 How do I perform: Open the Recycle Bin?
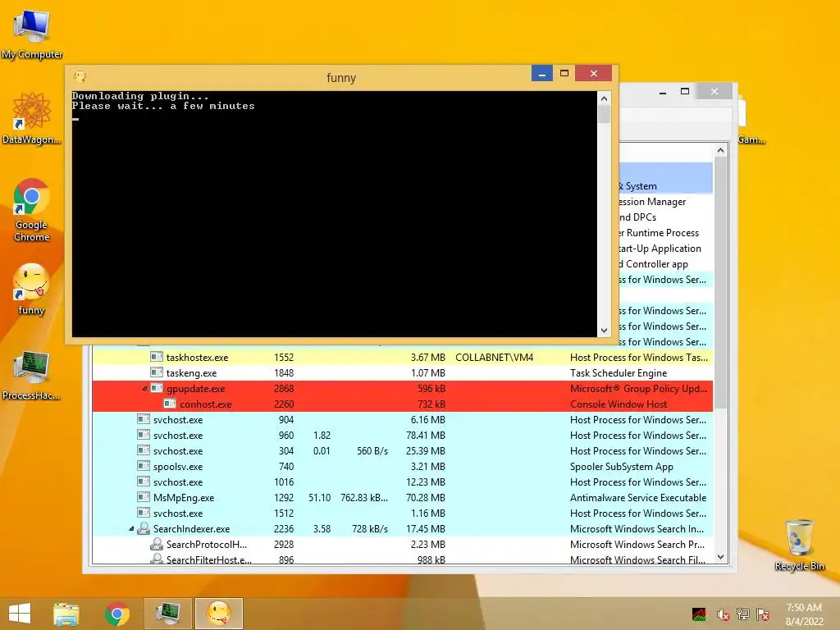pos(799,545)
